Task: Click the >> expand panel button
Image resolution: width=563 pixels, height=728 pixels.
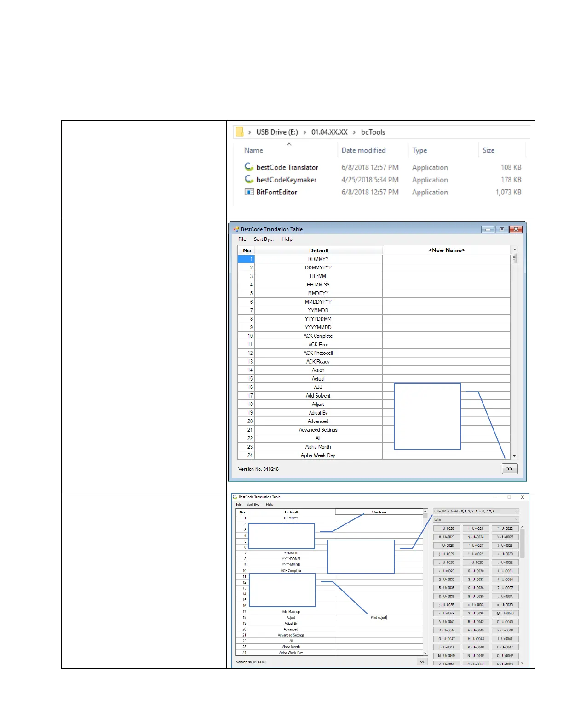Action: (509, 469)
